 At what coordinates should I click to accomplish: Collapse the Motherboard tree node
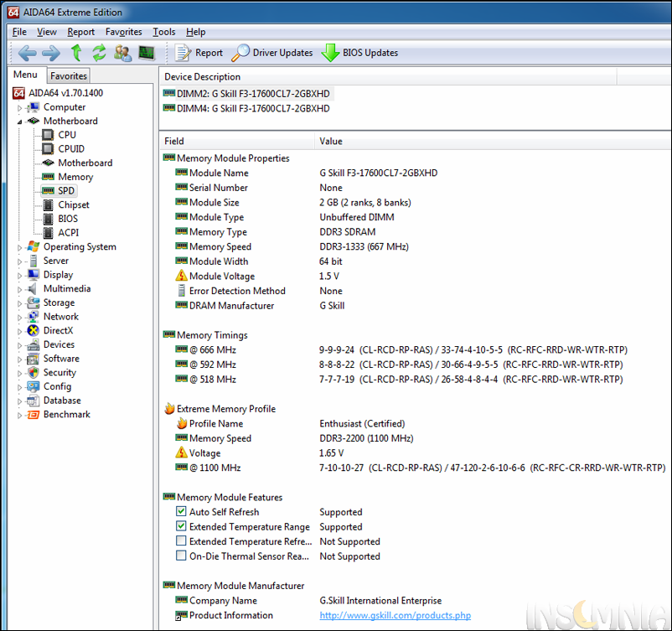click(x=19, y=122)
